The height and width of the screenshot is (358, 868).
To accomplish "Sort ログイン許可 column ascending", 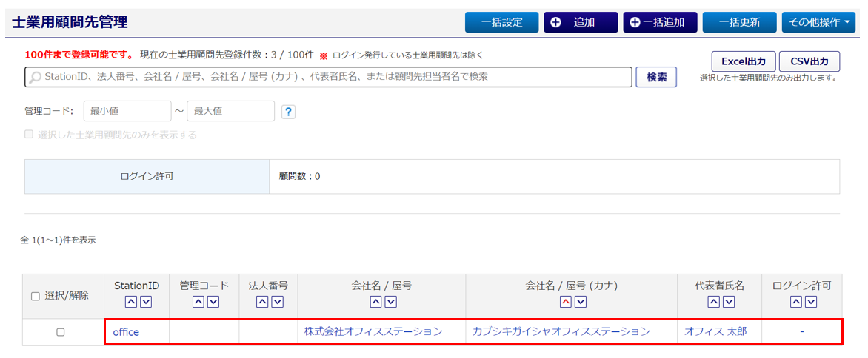I will click(795, 302).
